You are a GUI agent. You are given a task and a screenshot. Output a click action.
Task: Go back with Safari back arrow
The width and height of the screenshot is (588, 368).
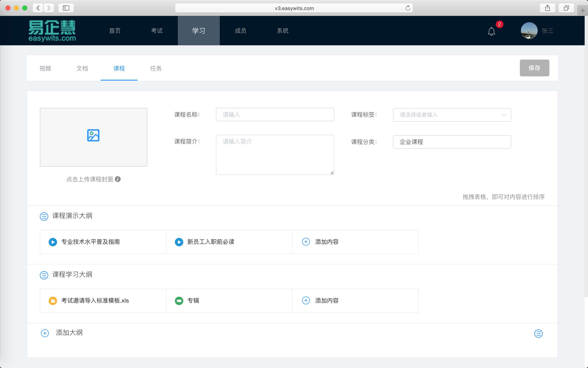(x=38, y=8)
